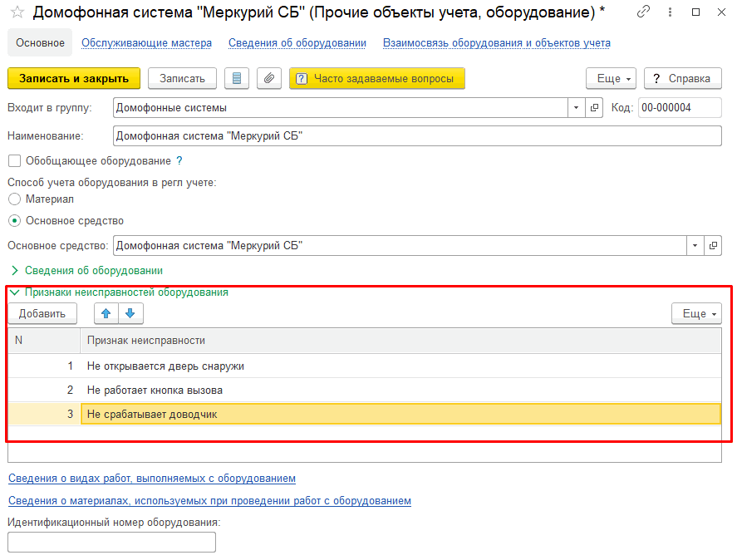Open the 'Входит в группу' dropdown list

point(577,108)
